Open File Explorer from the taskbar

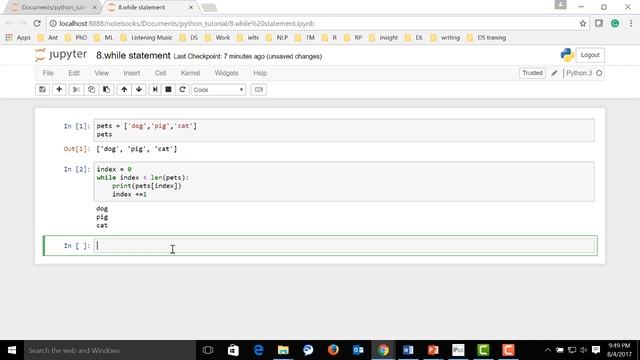click(x=283, y=350)
